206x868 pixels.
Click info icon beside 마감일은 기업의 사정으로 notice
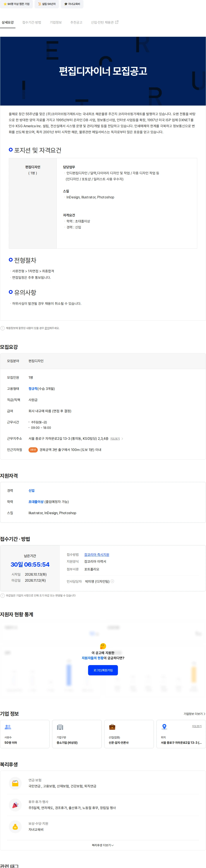3,595
